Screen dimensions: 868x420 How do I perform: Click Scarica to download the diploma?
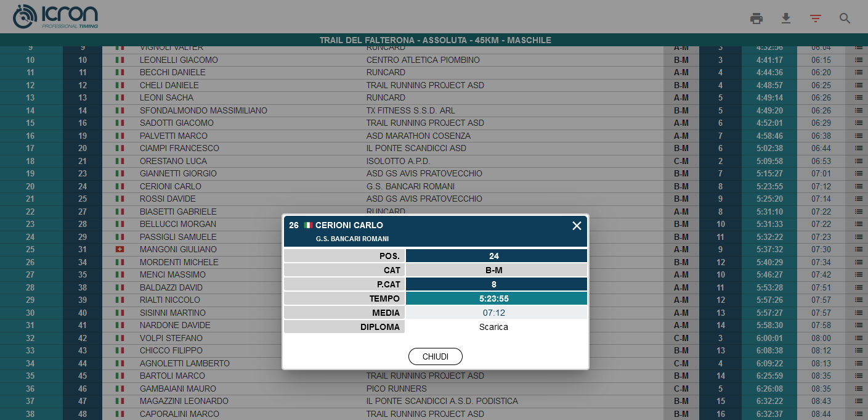[x=493, y=327]
